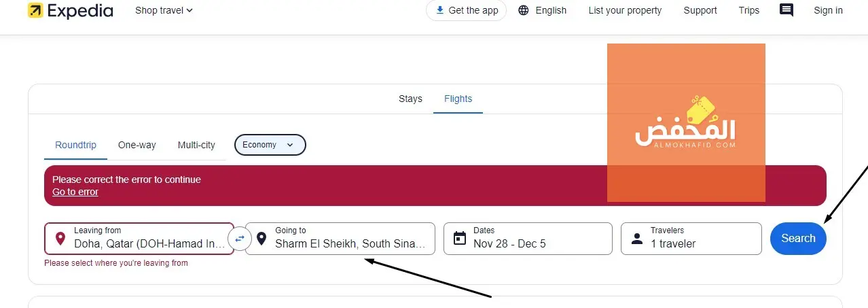Click the location pin in Going to
The width and height of the screenshot is (868, 308).
click(261, 239)
